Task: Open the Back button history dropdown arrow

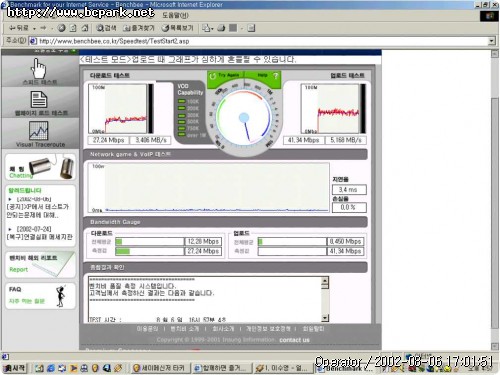Action: (x=34, y=29)
